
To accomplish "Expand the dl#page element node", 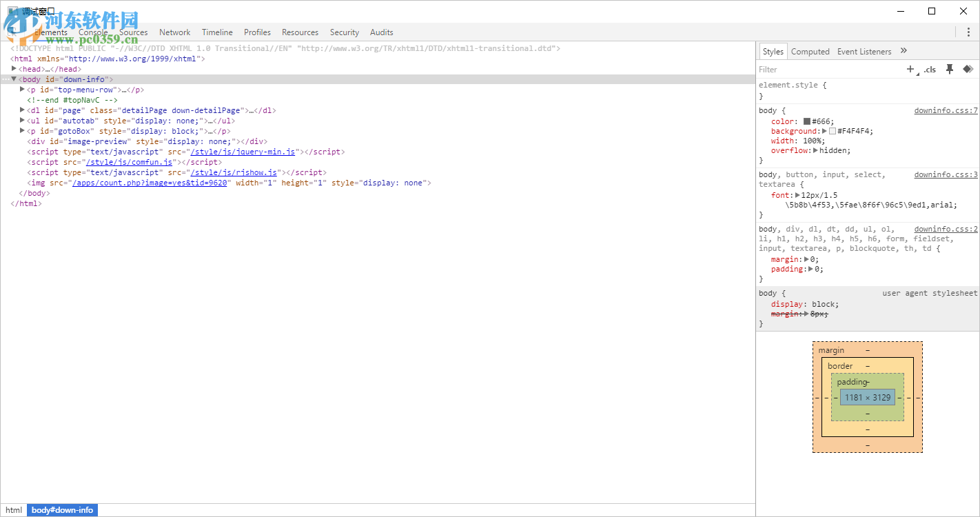I will tap(23, 110).
